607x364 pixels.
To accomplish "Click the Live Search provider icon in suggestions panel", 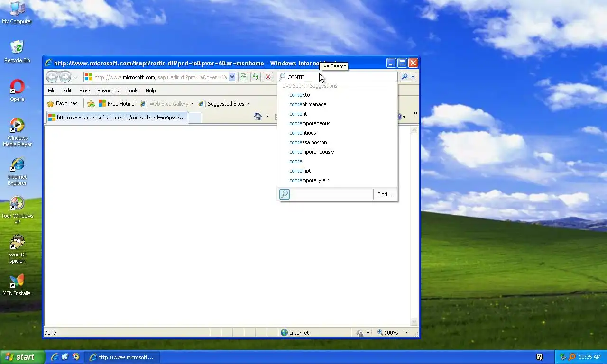I will tap(285, 194).
